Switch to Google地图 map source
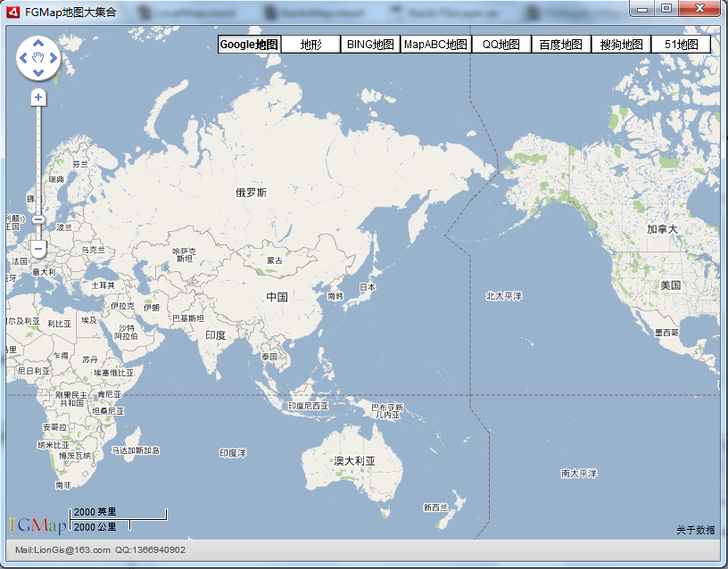The height and width of the screenshot is (569, 728). pyautogui.click(x=249, y=45)
